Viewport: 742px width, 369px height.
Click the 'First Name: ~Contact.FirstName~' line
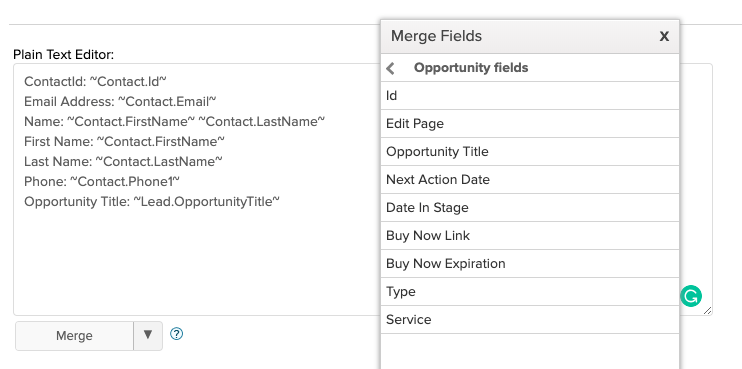[124, 141]
